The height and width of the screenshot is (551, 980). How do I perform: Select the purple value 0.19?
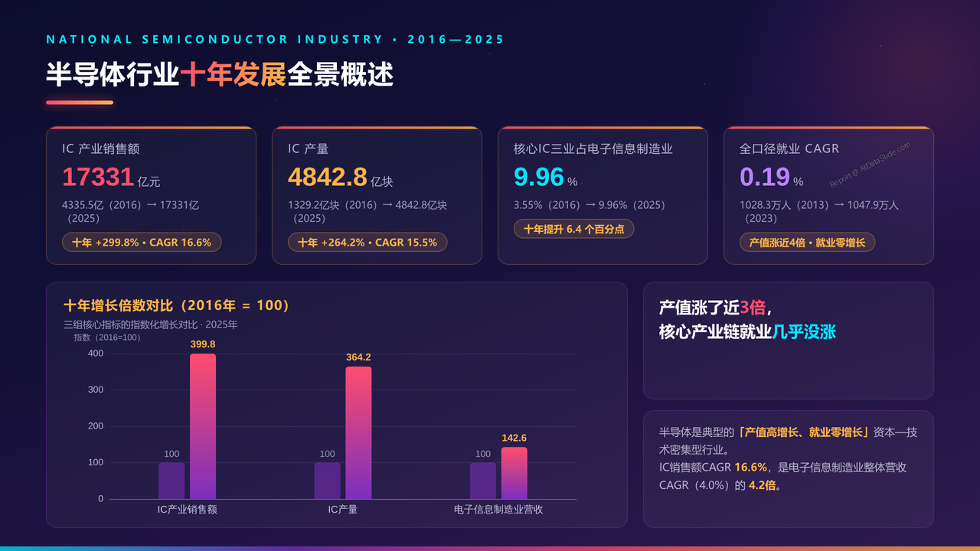pos(765,177)
